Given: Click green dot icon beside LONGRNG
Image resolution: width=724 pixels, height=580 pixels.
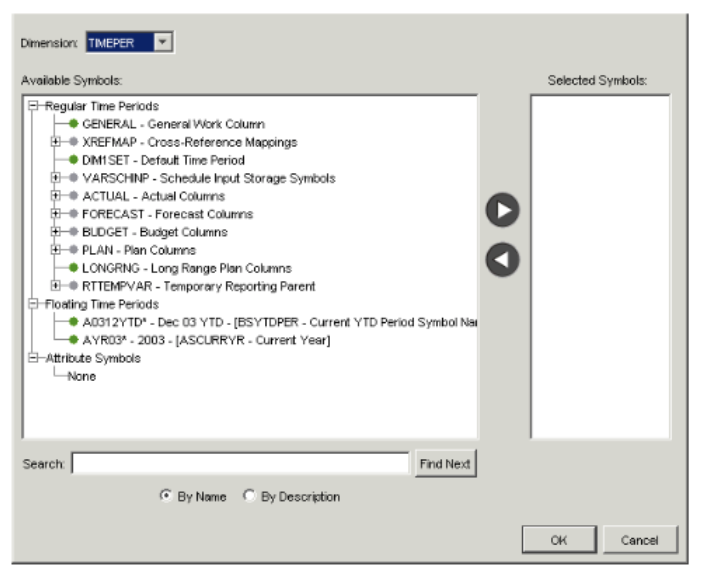Looking at the screenshot, I should coord(74,268).
